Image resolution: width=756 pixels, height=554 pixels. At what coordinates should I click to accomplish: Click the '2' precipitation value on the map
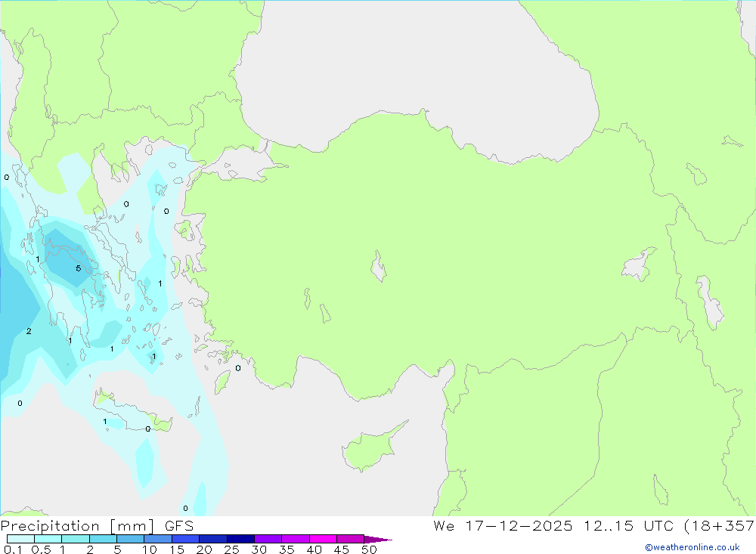[29, 331]
